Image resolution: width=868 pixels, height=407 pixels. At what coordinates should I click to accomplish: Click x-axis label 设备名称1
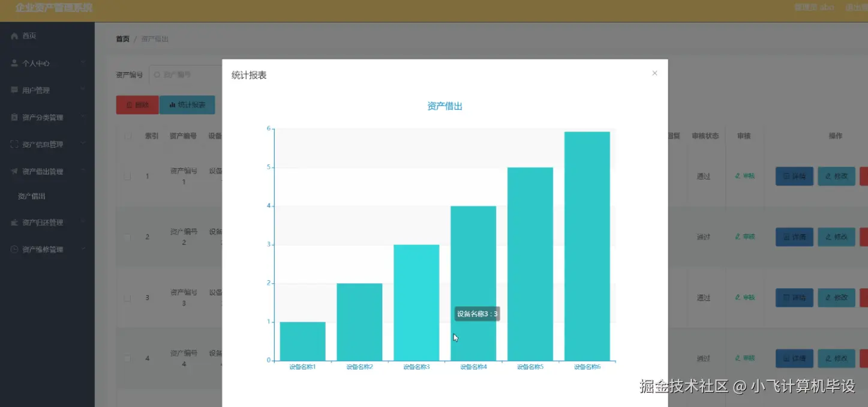302,367
